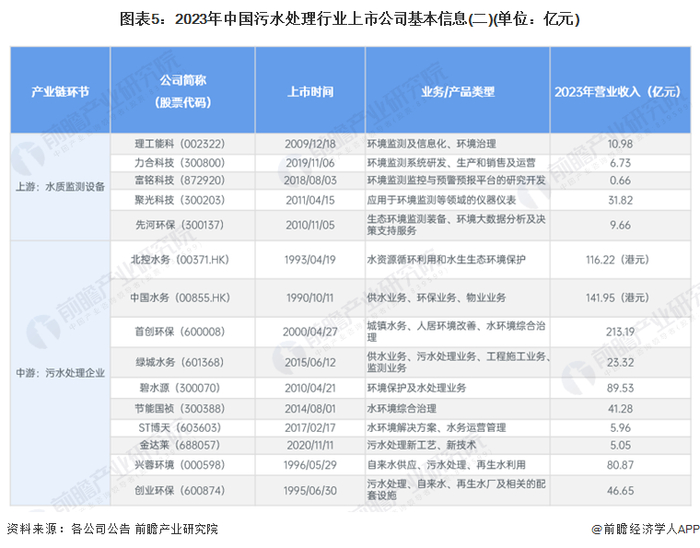Image resolution: width=700 pixels, height=548 pixels.
Task: Click listing date 1996/05/29
Action: [310, 465]
